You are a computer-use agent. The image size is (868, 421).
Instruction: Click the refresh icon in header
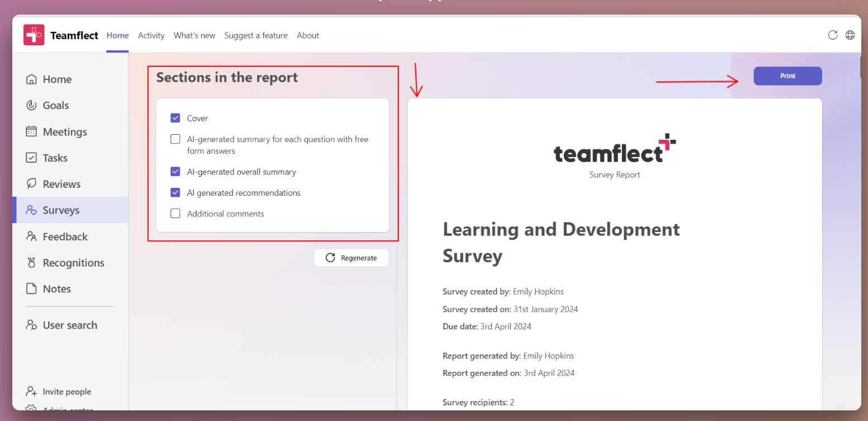point(833,35)
